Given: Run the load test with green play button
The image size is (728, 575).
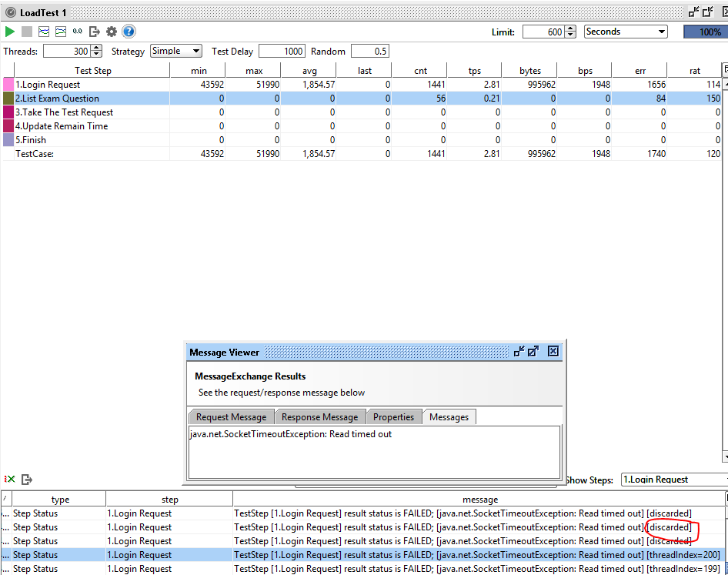Looking at the screenshot, I should pos(10,32).
